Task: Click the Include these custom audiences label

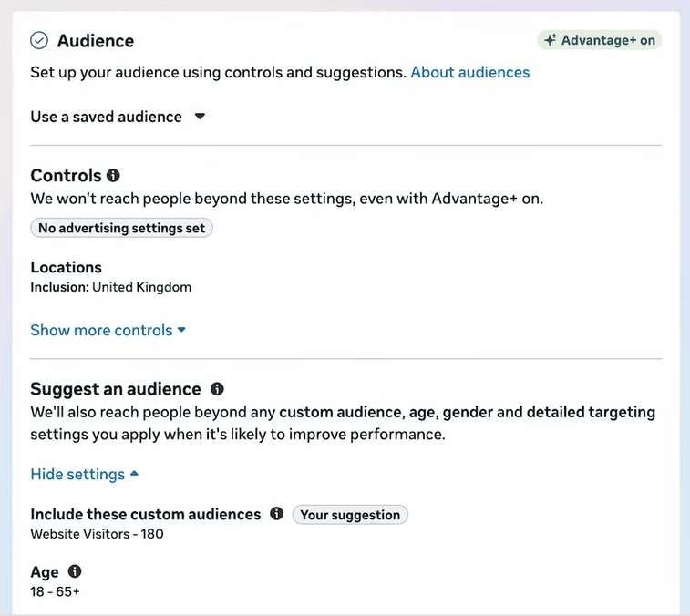Action: coord(146,514)
